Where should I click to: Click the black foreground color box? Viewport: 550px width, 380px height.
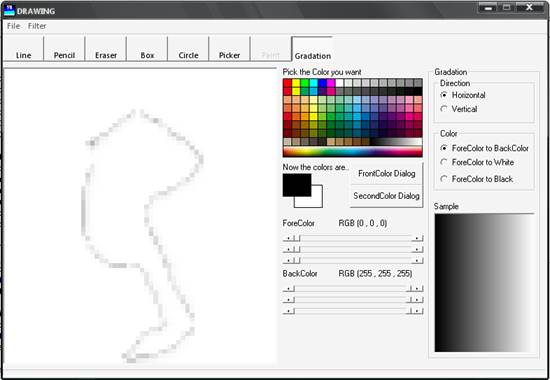(297, 185)
